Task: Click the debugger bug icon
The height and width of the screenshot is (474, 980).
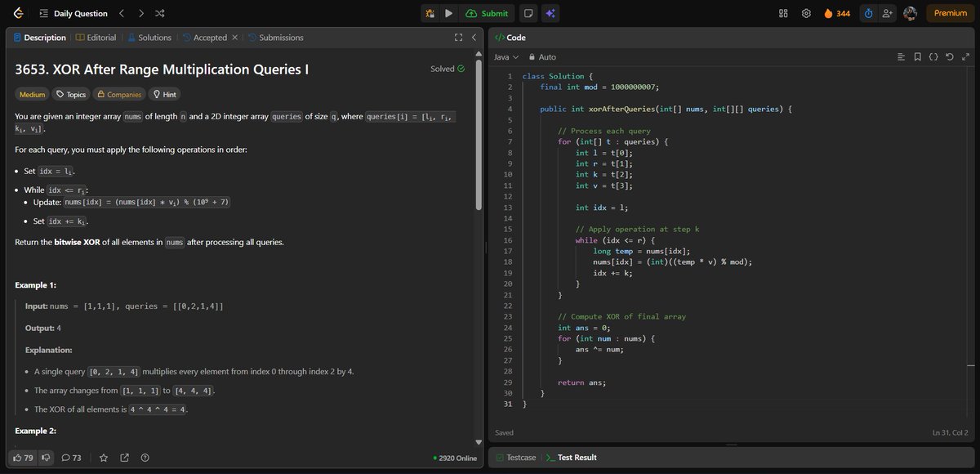Action: pyautogui.click(x=430, y=13)
